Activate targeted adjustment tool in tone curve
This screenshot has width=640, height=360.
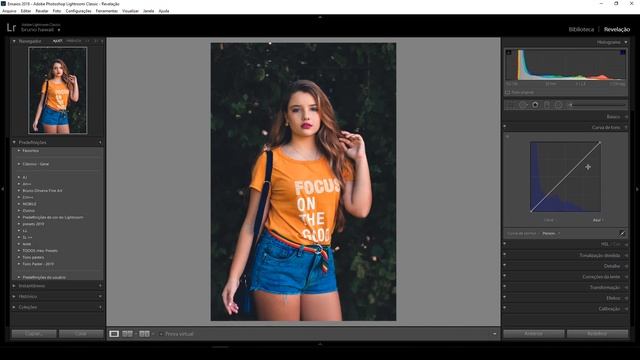point(507,137)
